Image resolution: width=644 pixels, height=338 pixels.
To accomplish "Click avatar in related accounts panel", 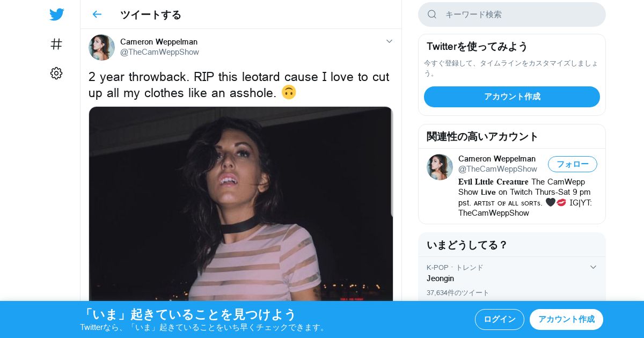I will pos(440,167).
